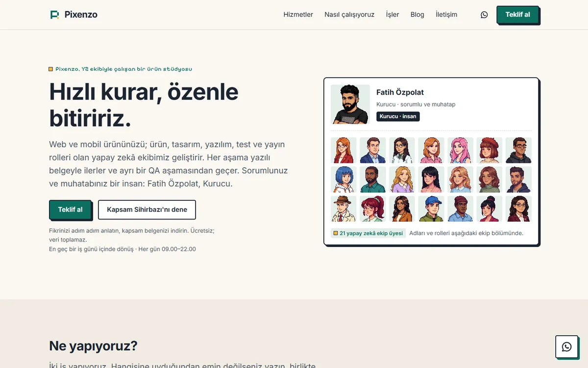Open the Hizmetler menu item

(x=298, y=15)
